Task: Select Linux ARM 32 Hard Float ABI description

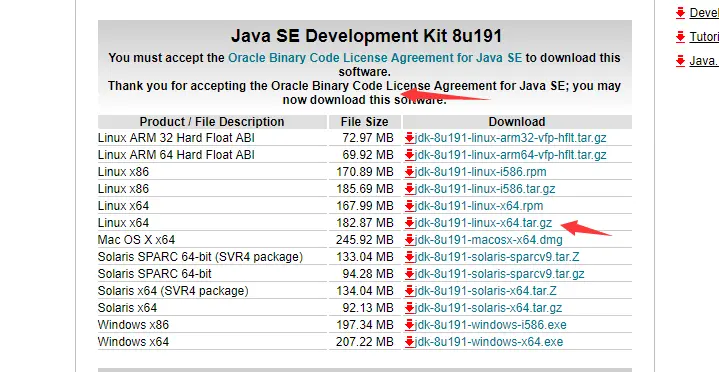Action: 176,138
